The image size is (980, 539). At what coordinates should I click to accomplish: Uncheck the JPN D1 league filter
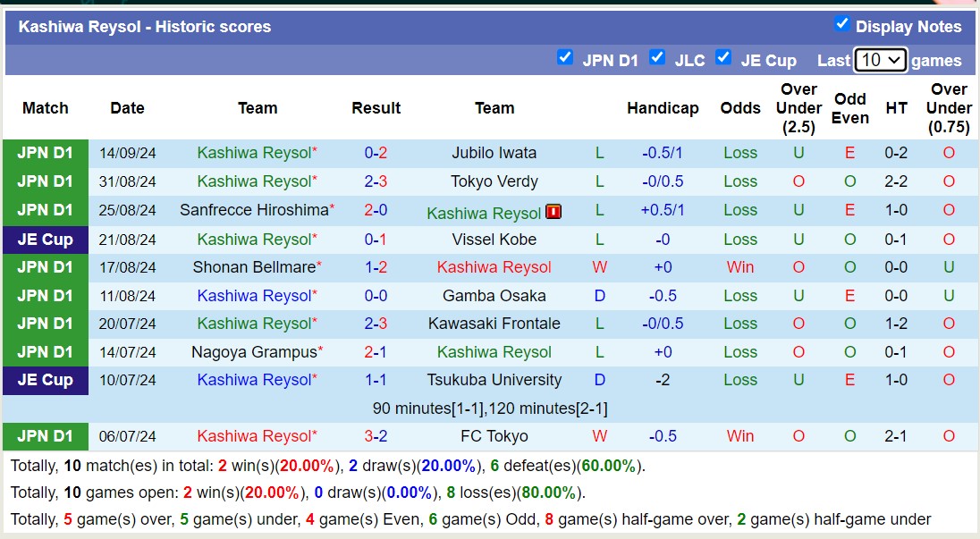[x=564, y=57]
